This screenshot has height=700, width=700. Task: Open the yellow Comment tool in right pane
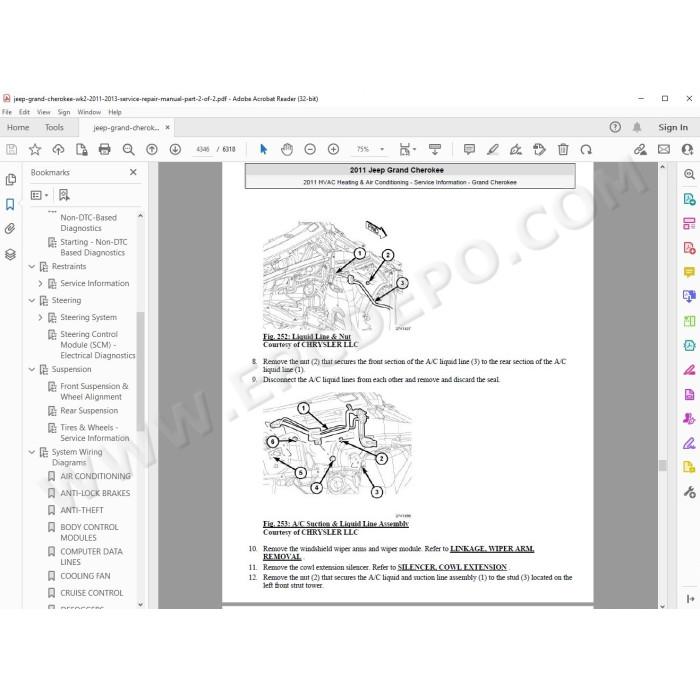[x=689, y=272]
